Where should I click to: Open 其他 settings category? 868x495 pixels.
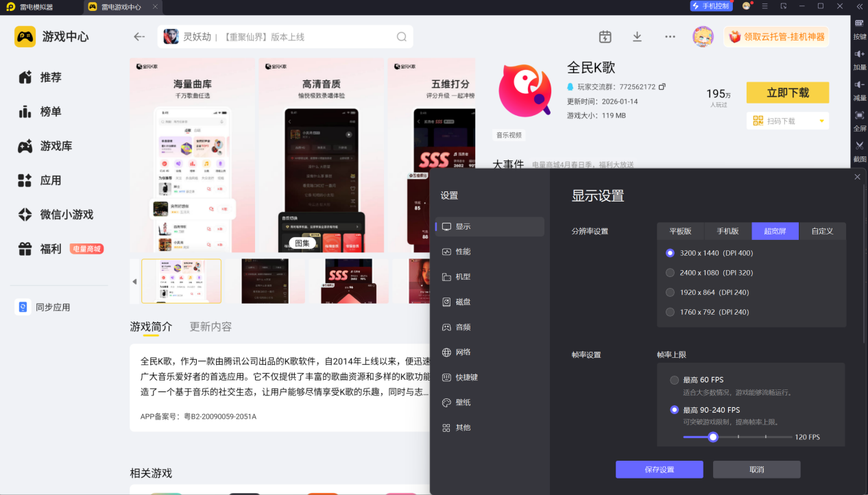tap(490, 428)
